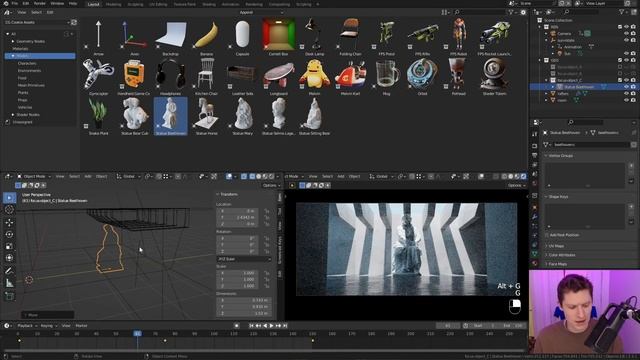Select the Materials catalog

point(20,49)
